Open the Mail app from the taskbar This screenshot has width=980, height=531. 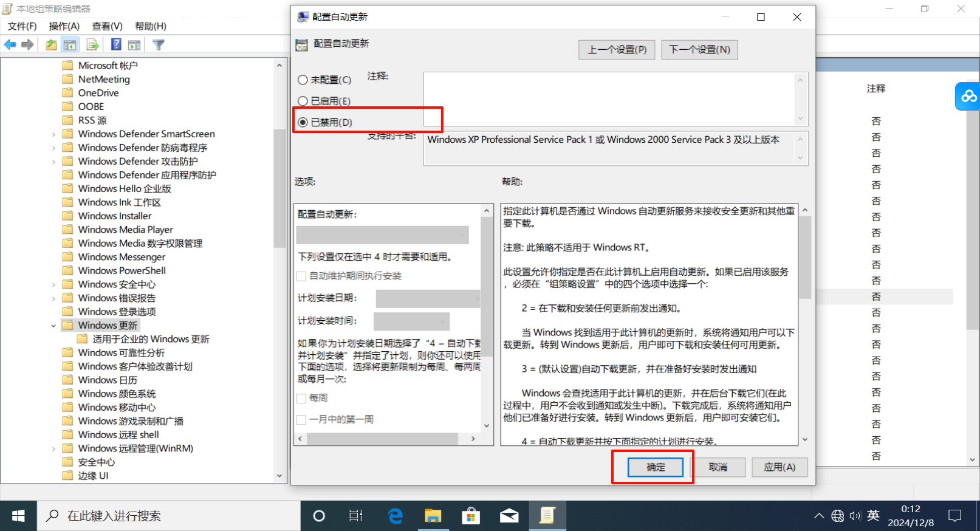coord(509,516)
